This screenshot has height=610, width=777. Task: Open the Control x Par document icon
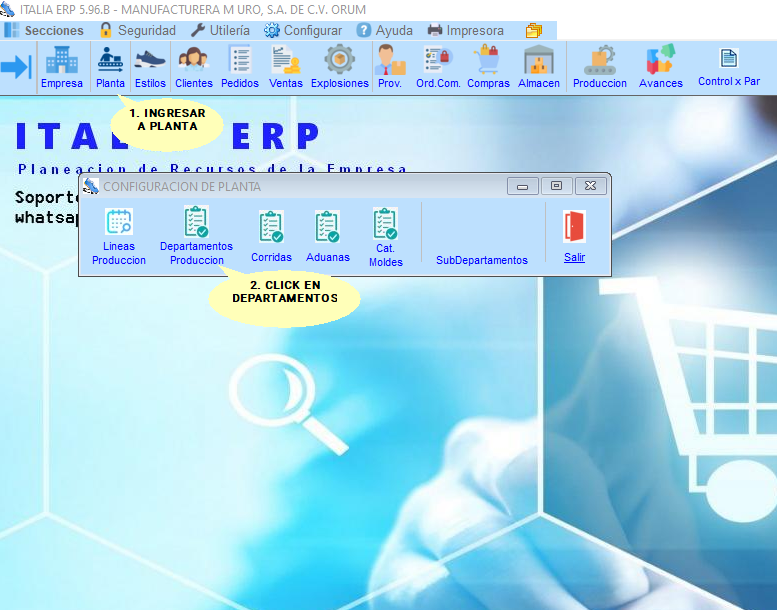728,58
